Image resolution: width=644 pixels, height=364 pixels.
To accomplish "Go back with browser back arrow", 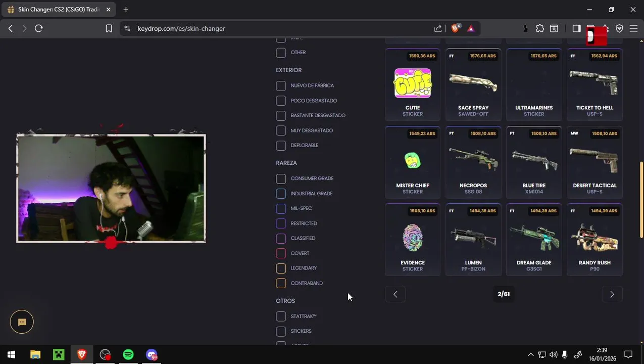I will [x=11, y=29].
